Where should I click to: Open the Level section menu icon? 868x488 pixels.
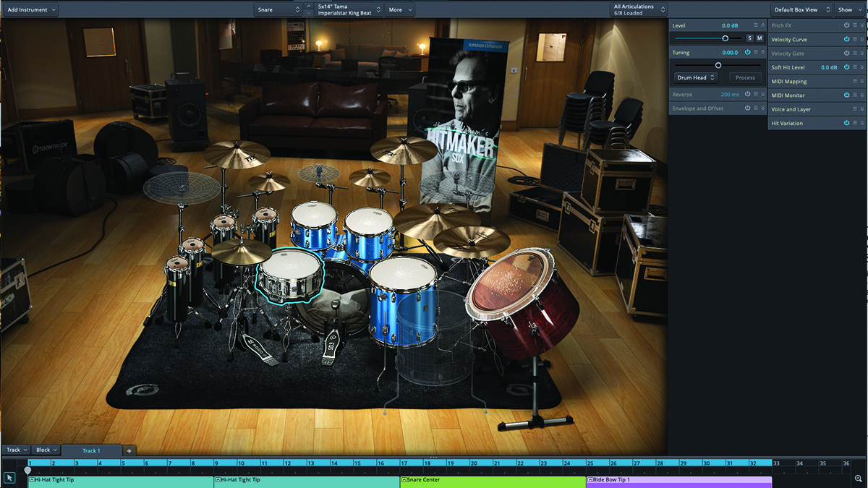[x=755, y=25]
